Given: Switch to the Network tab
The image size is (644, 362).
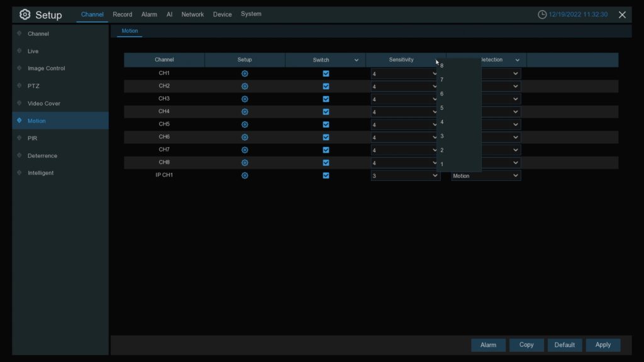Looking at the screenshot, I should (192, 14).
